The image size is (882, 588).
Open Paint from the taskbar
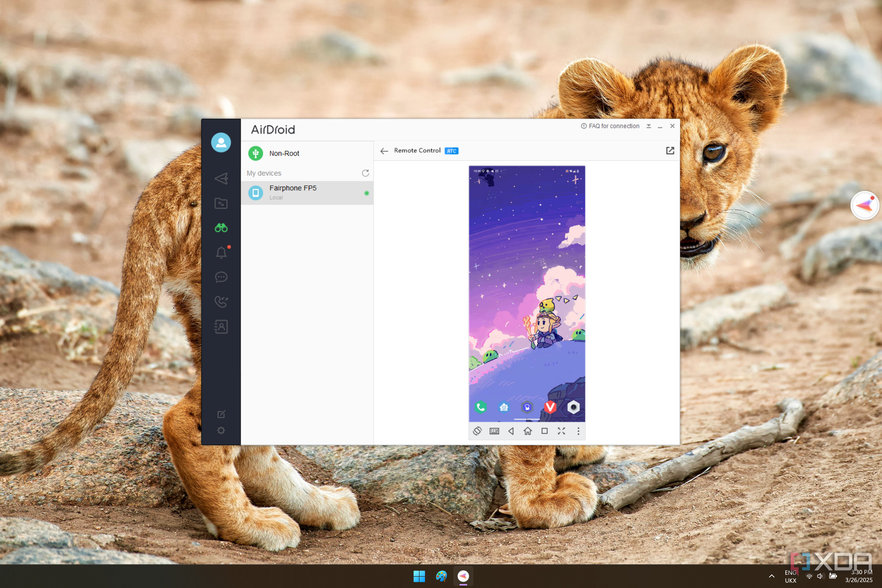[x=441, y=576]
